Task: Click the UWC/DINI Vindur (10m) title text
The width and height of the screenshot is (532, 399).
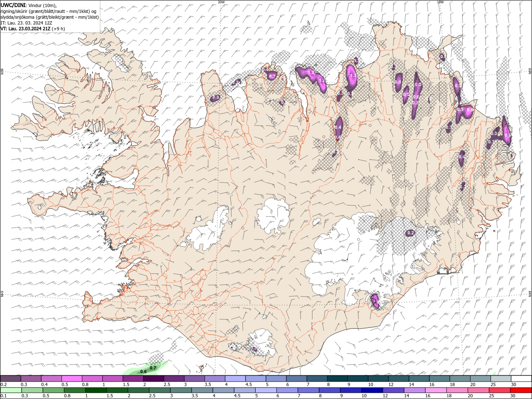Action: click(x=28, y=5)
